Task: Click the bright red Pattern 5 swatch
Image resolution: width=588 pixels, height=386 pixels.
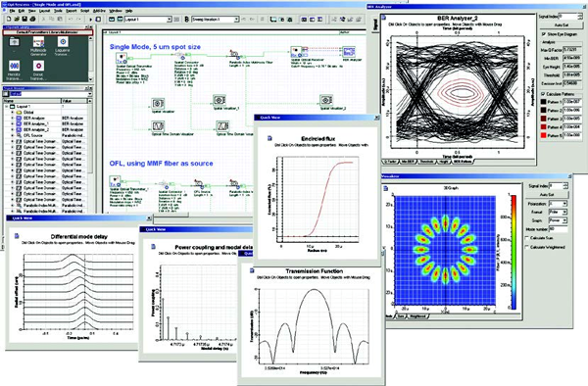Action: point(543,135)
